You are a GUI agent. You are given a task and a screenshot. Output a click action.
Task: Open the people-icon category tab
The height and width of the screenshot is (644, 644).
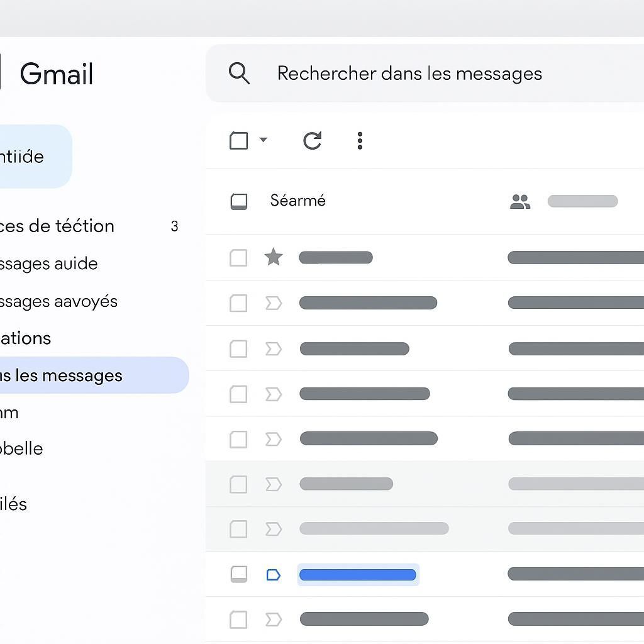[x=520, y=201]
